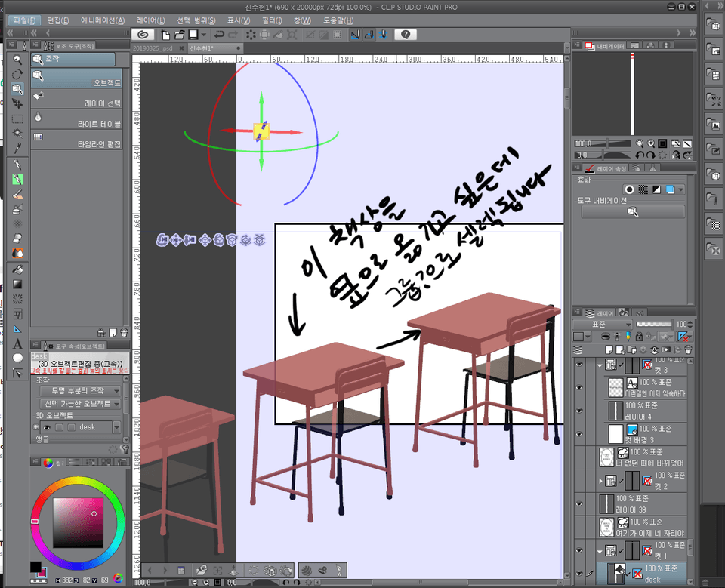This screenshot has width=725, height=588.
Task: Hide the 레이어 4 layer
Action: [x=578, y=411]
